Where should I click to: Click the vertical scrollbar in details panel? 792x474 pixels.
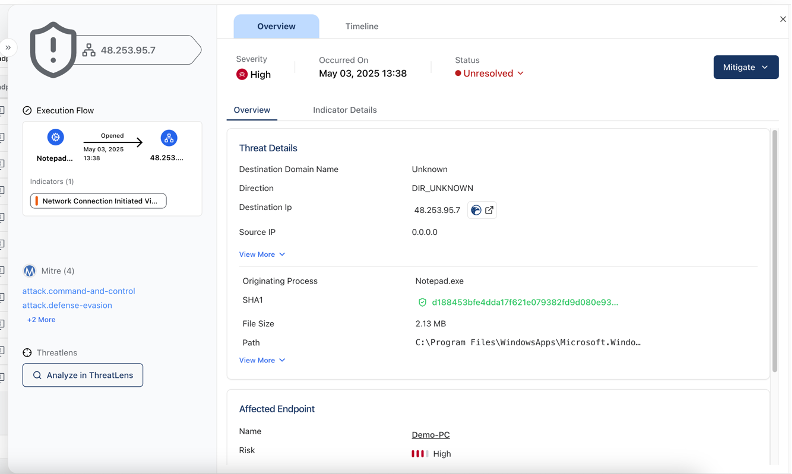[773, 200]
